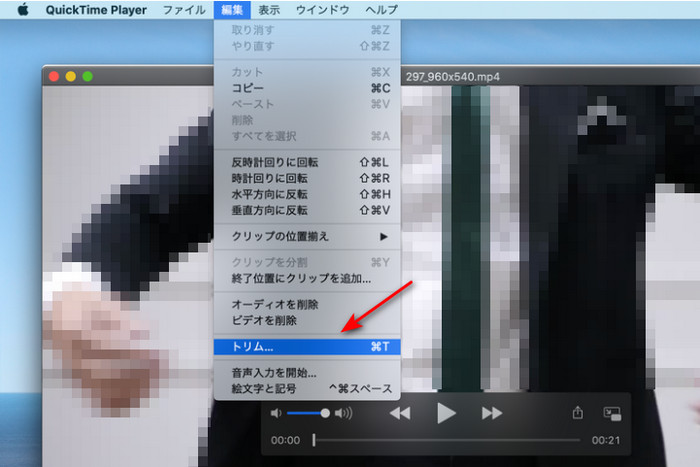Click the play button

pyautogui.click(x=446, y=413)
